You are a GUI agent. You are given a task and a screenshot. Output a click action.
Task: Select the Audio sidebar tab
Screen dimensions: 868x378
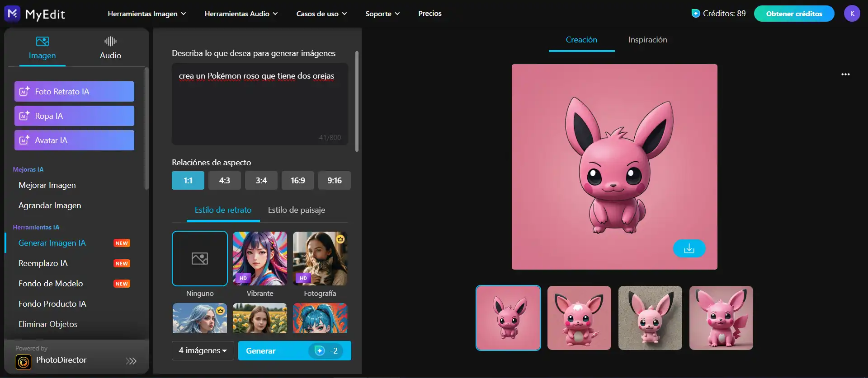pyautogui.click(x=110, y=48)
